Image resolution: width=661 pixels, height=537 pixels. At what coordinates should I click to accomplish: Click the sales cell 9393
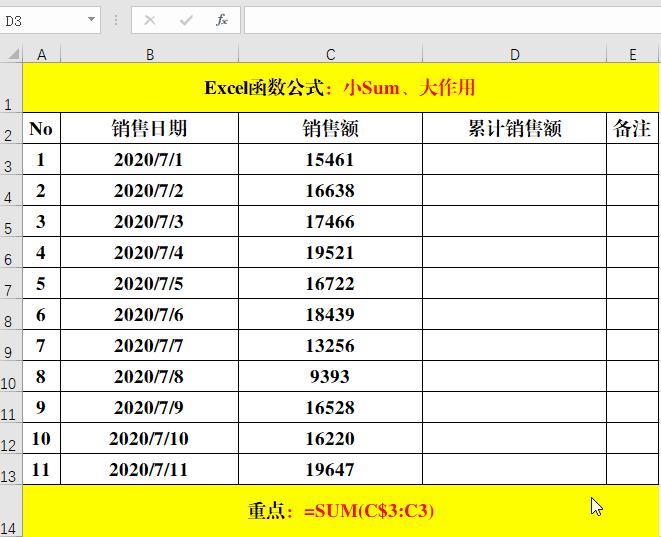(x=330, y=376)
